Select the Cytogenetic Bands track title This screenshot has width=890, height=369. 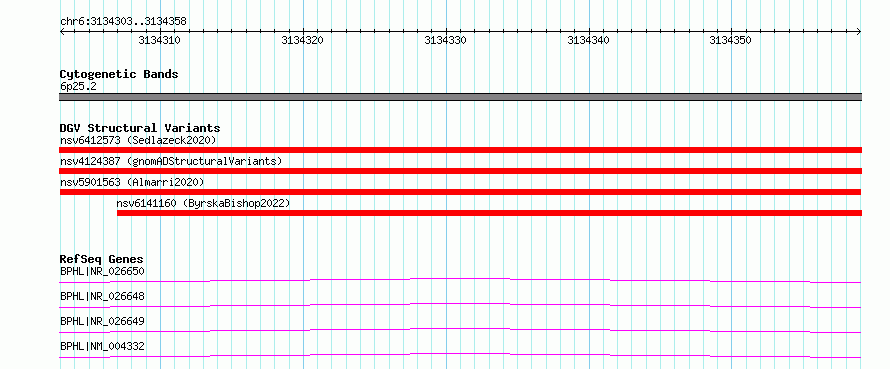point(119,74)
